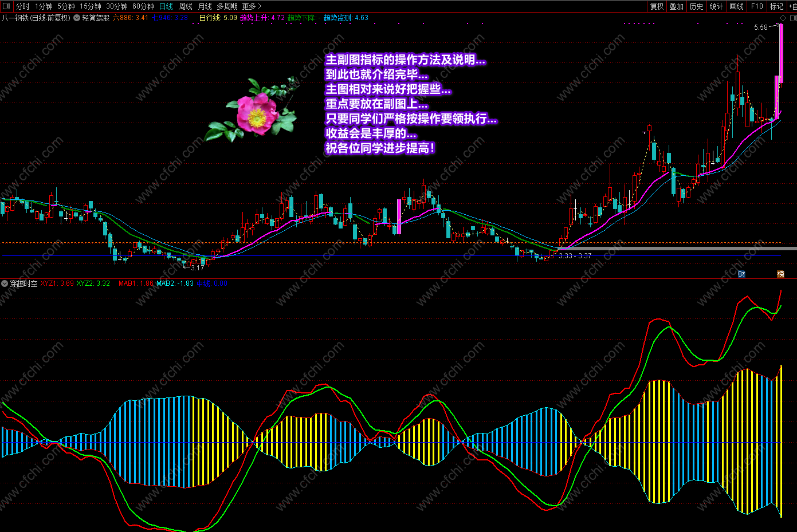Click the stock title 八一钢铁(日线.前复权)
The width and height of the screenshot is (797, 532).
[x=36, y=18]
